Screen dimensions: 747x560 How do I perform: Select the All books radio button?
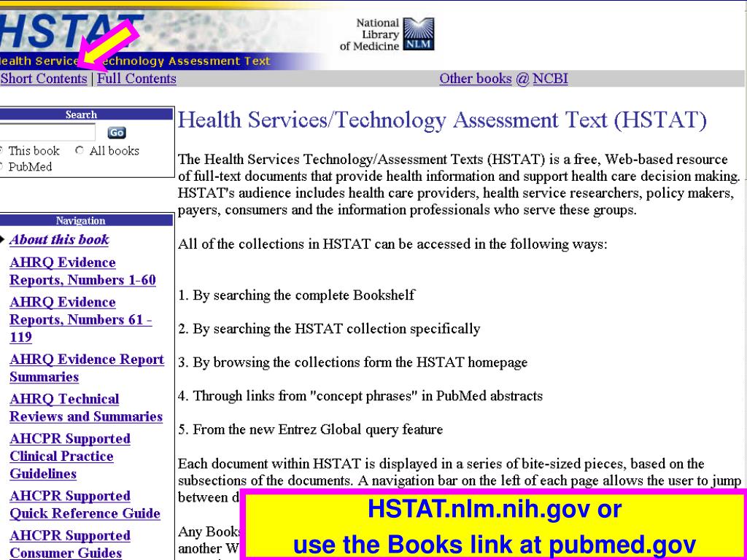click(80, 150)
